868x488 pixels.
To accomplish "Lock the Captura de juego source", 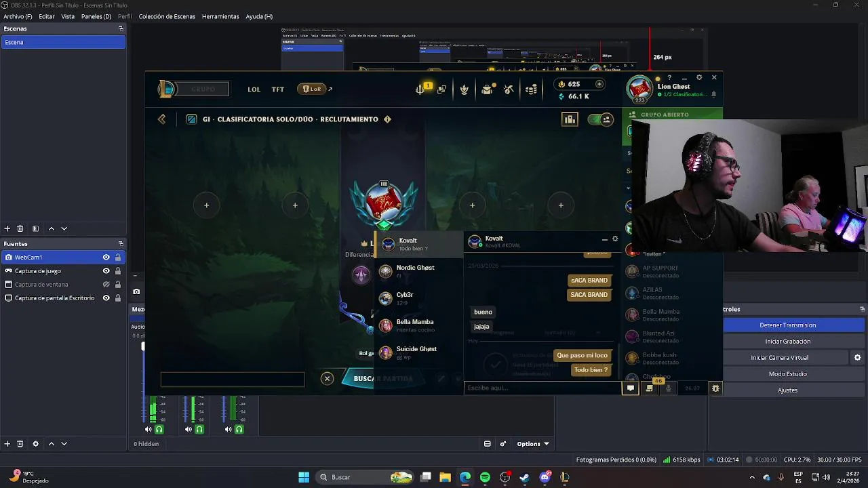I will [117, 271].
